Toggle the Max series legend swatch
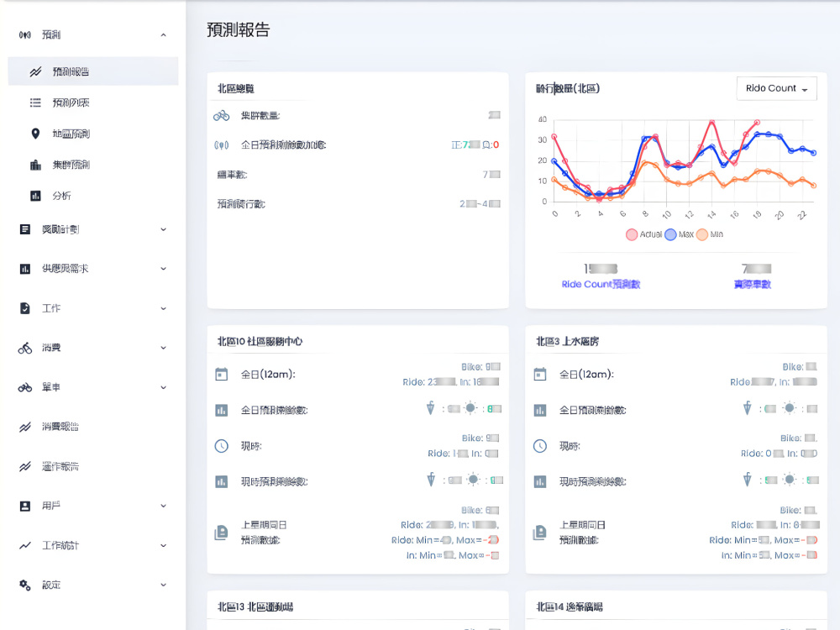This screenshot has height=630, width=840. 670,234
